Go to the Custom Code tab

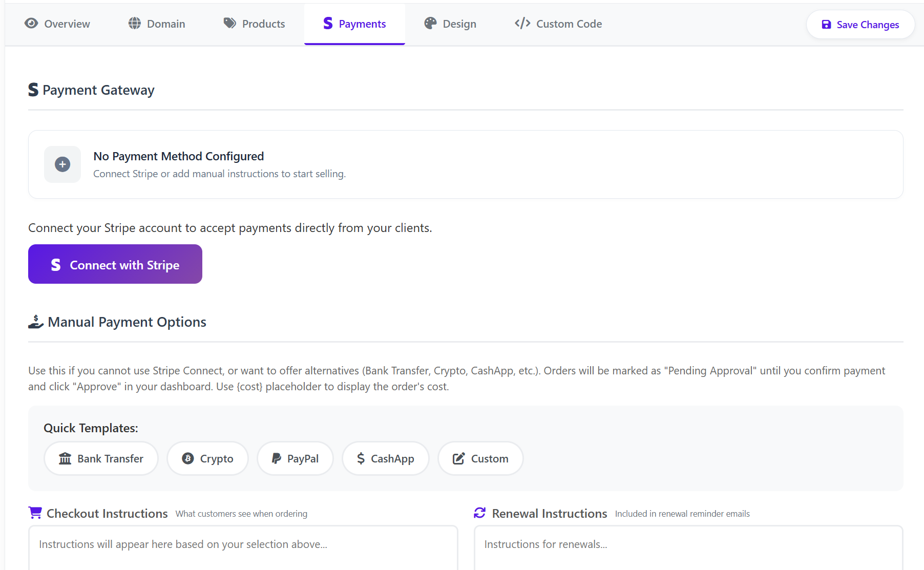(558, 24)
